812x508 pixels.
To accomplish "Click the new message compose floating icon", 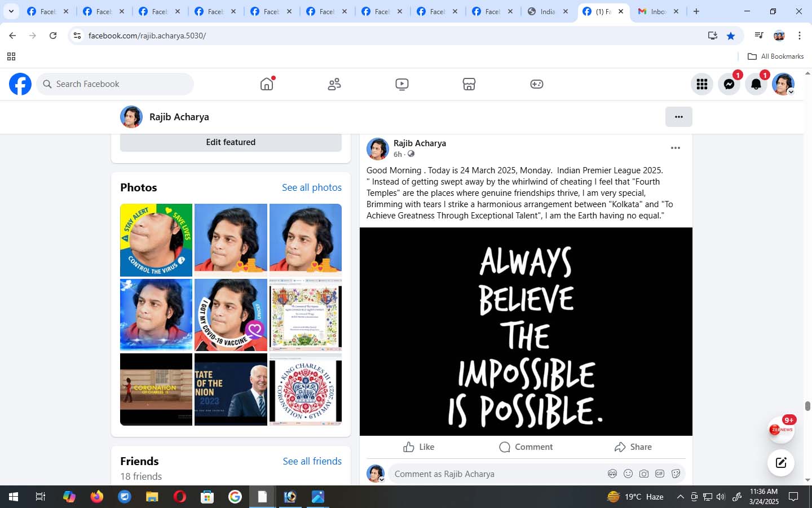I will pos(781,463).
